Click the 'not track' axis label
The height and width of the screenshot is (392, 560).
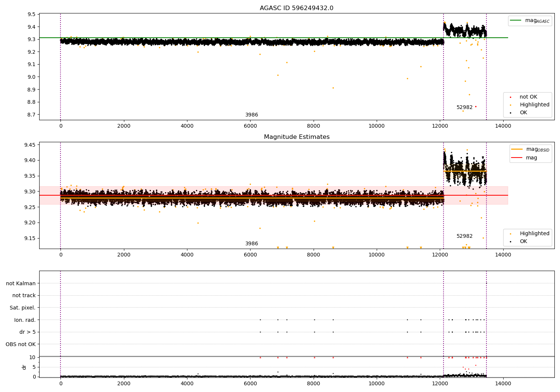pos(24,296)
